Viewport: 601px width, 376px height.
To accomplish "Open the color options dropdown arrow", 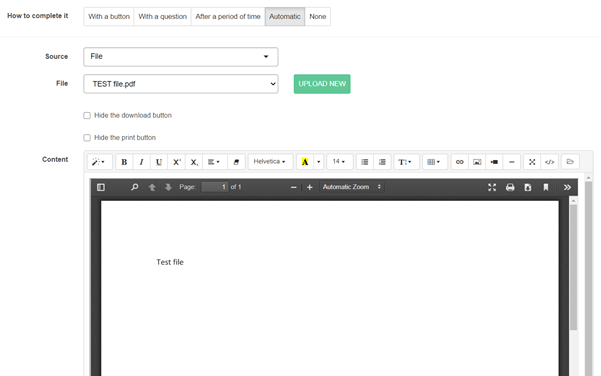I will click(x=319, y=162).
